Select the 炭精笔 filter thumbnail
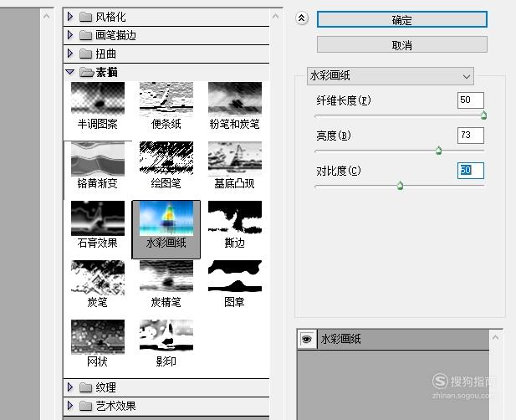 click(166, 276)
